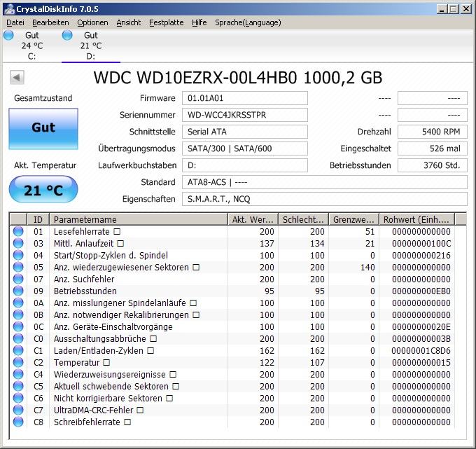Click the blue Gut health status button

click(43, 129)
